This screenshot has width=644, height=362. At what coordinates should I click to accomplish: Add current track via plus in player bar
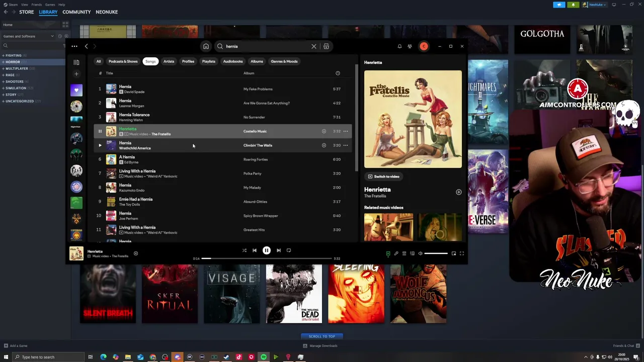tap(135, 253)
